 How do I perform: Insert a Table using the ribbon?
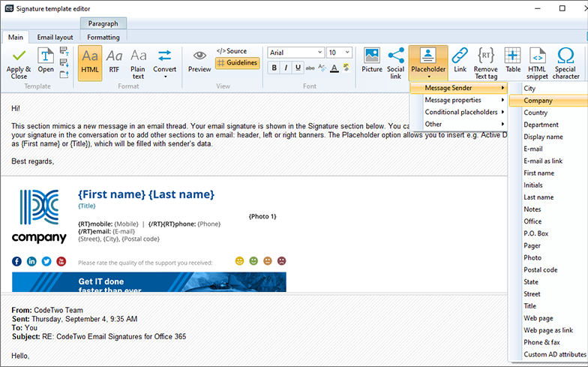(512, 56)
